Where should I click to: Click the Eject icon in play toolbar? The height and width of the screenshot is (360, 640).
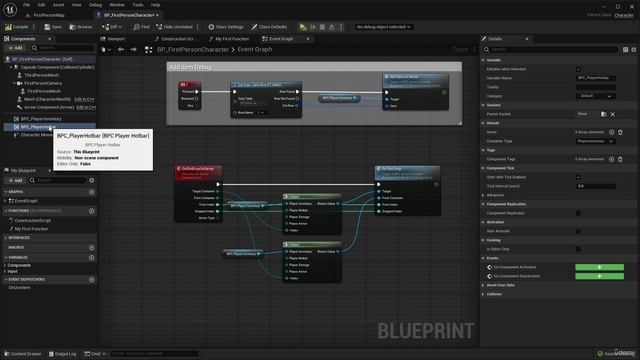tap(332, 27)
